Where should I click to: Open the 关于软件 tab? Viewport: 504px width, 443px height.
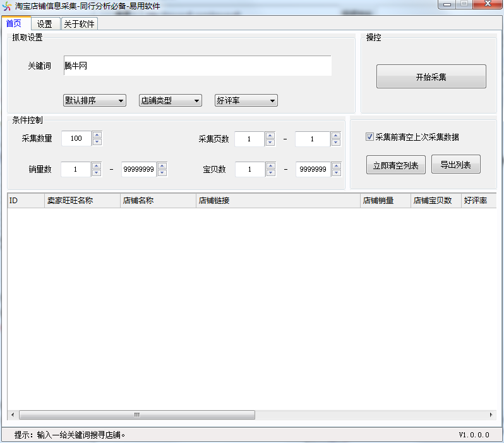[79, 24]
